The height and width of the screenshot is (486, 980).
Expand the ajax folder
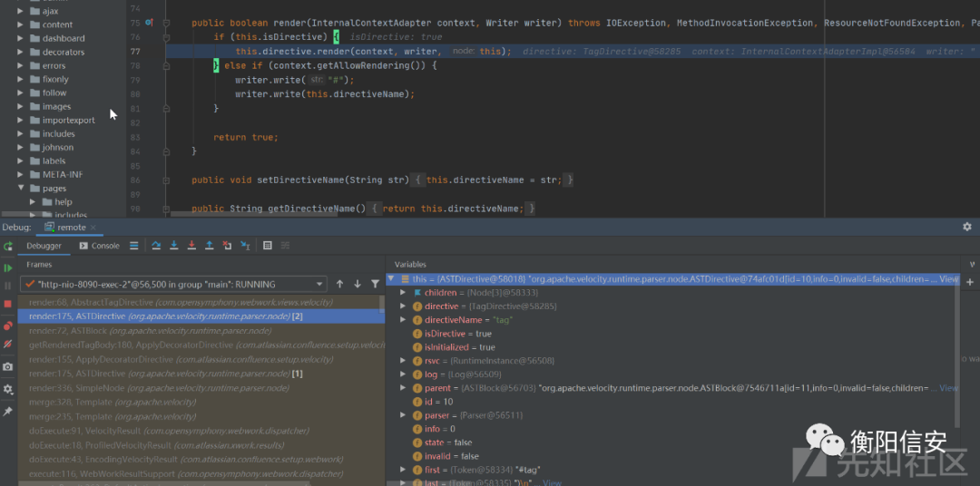pos(20,11)
